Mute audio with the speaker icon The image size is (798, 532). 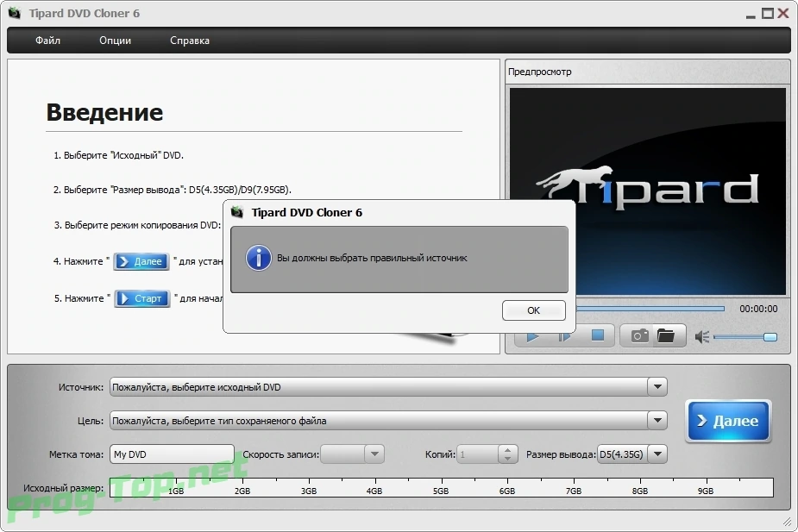coord(702,336)
